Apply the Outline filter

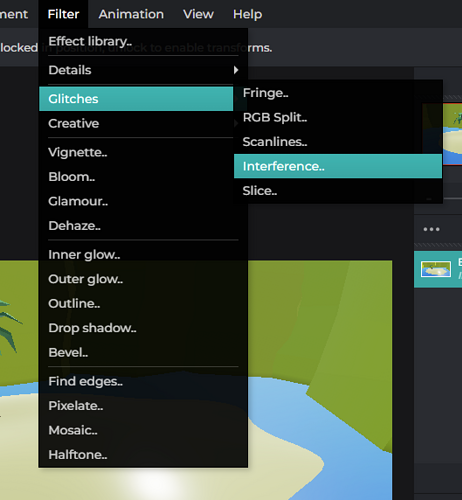click(143, 304)
